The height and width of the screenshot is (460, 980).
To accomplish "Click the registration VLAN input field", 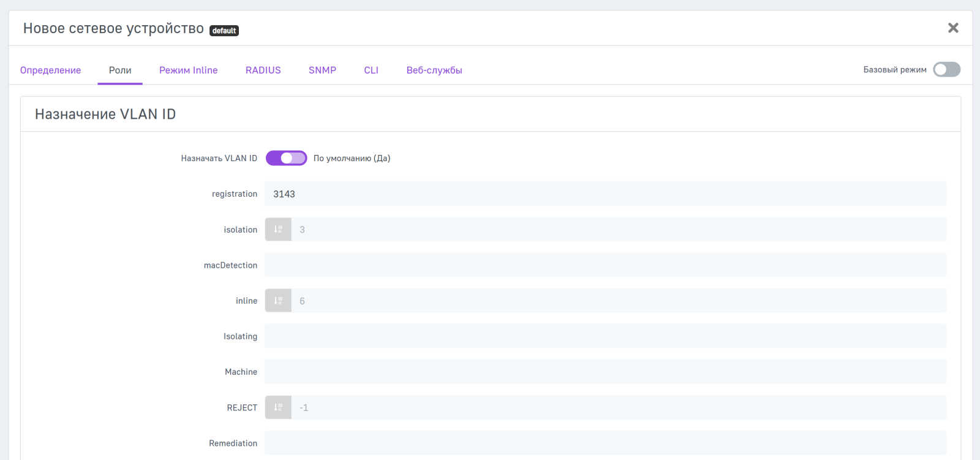I will click(x=605, y=194).
